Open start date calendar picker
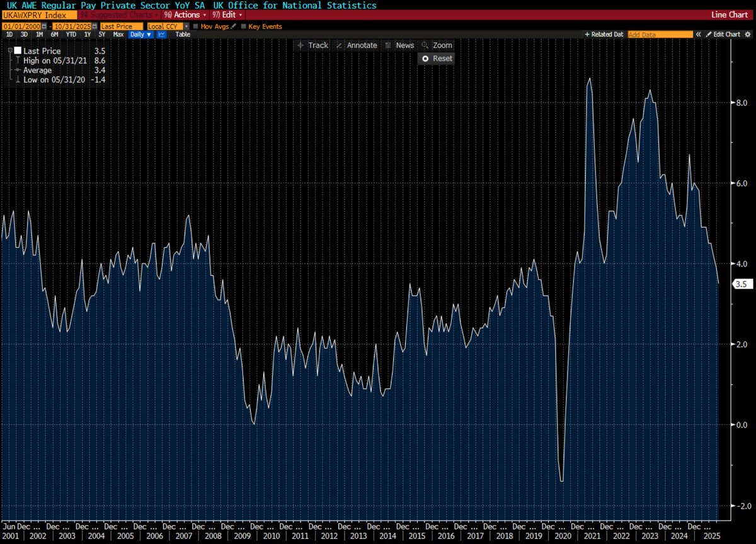Screen dimensions: 756x544 (x=43, y=26)
